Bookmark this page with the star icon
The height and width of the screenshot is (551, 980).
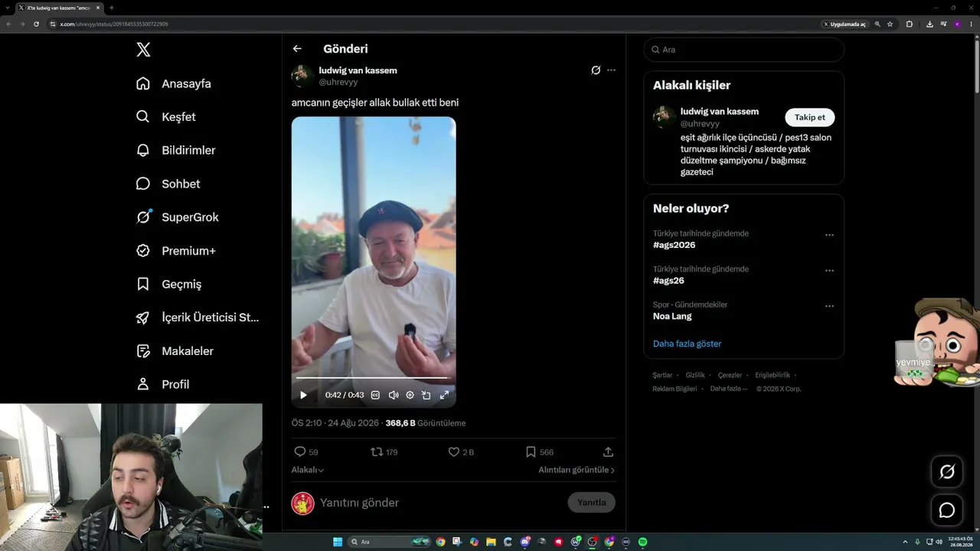[x=890, y=24]
